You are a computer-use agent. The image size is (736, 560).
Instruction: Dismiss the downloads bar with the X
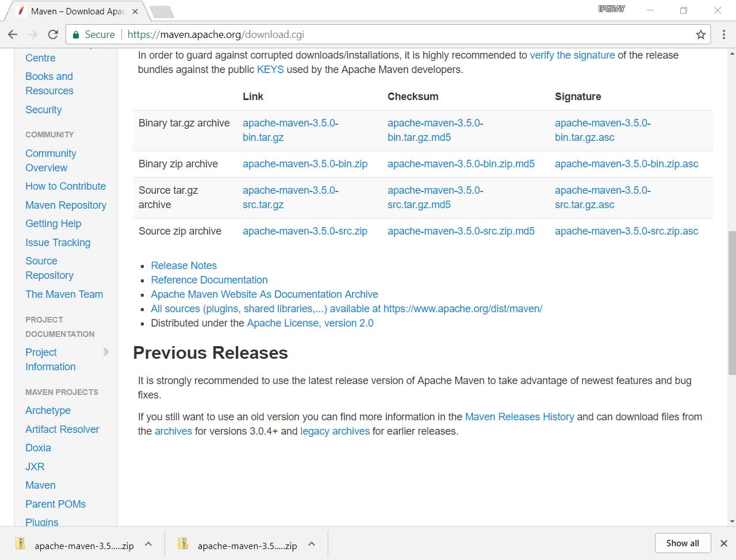724,543
